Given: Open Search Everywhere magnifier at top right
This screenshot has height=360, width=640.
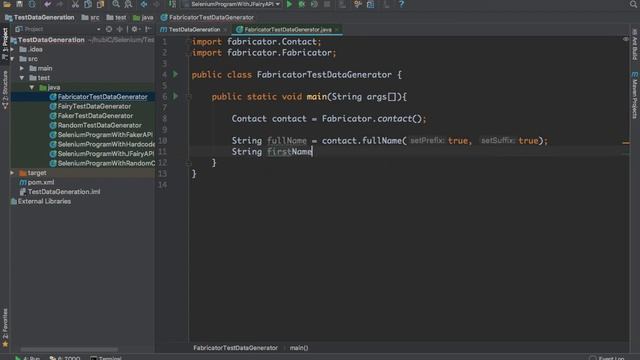Looking at the screenshot, I should point(633,4).
